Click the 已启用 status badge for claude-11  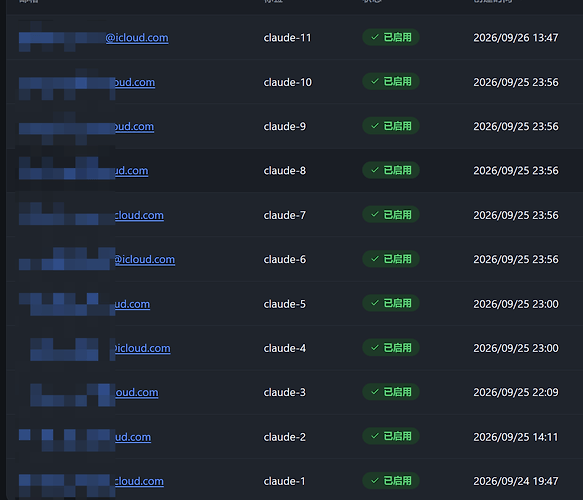pos(391,38)
